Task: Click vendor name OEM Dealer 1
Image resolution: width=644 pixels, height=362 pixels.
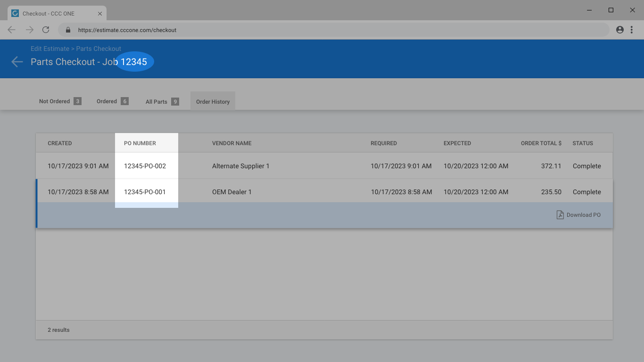Action: [x=232, y=192]
